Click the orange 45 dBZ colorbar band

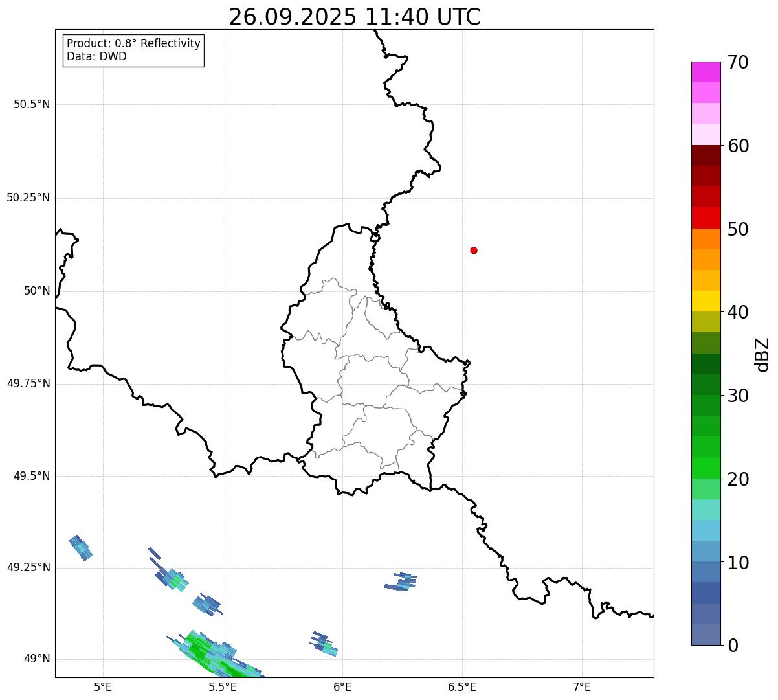click(706, 260)
